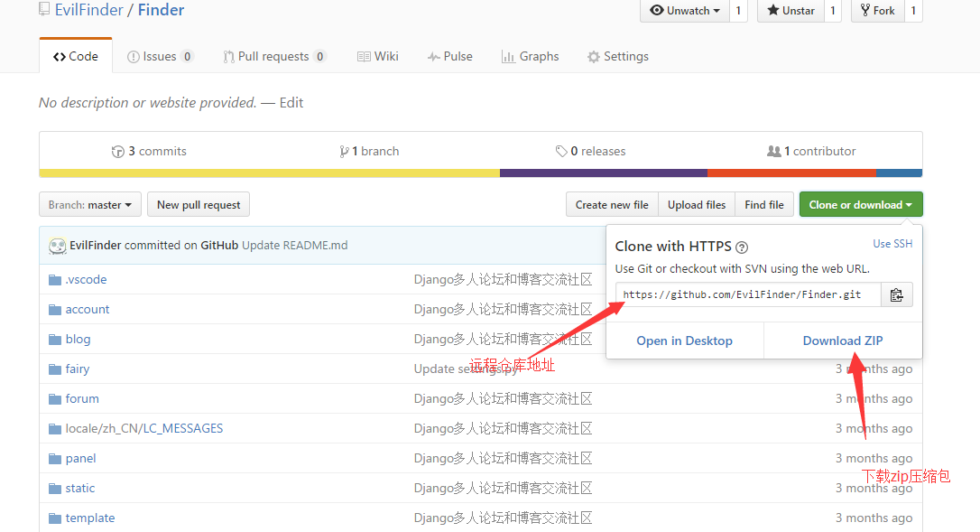Click the branch icon beside 1 branch
The height and width of the screenshot is (532, 980).
tap(344, 152)
